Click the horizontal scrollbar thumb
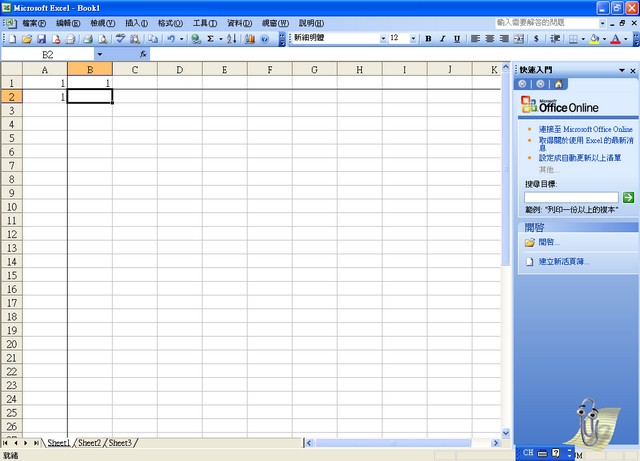This screenshot has width=640, height=461. (393, 443)
